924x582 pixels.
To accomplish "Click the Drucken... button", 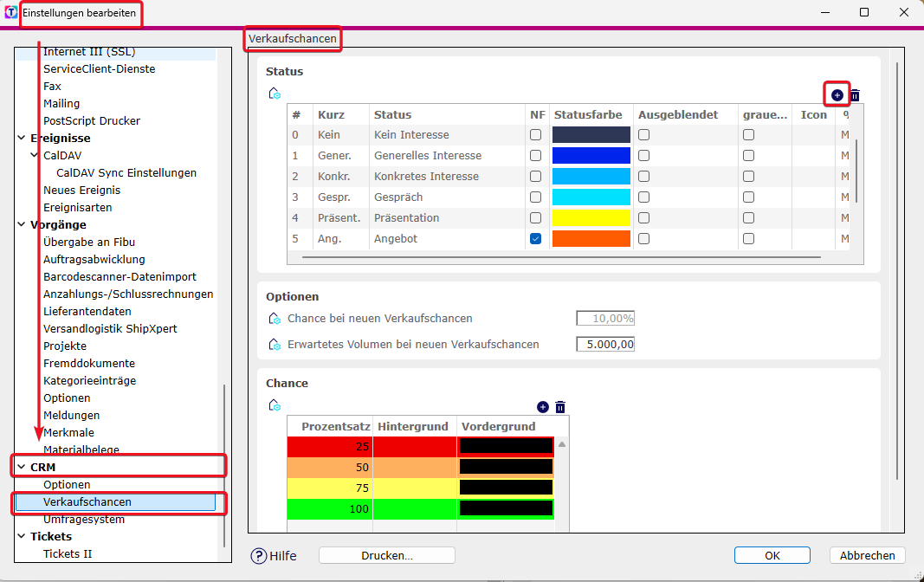I will tap(386, 555).
